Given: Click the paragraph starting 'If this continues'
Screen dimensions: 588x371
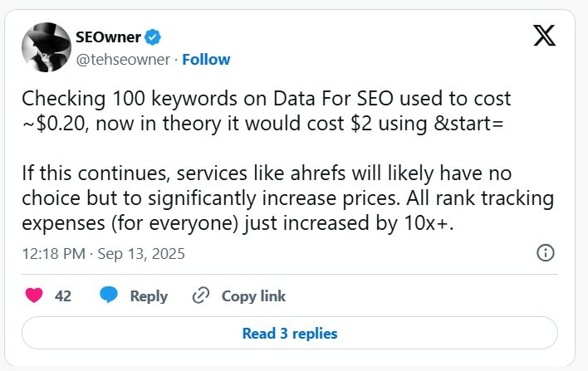Looking at the screenshot, I should (x=276, y=198).
